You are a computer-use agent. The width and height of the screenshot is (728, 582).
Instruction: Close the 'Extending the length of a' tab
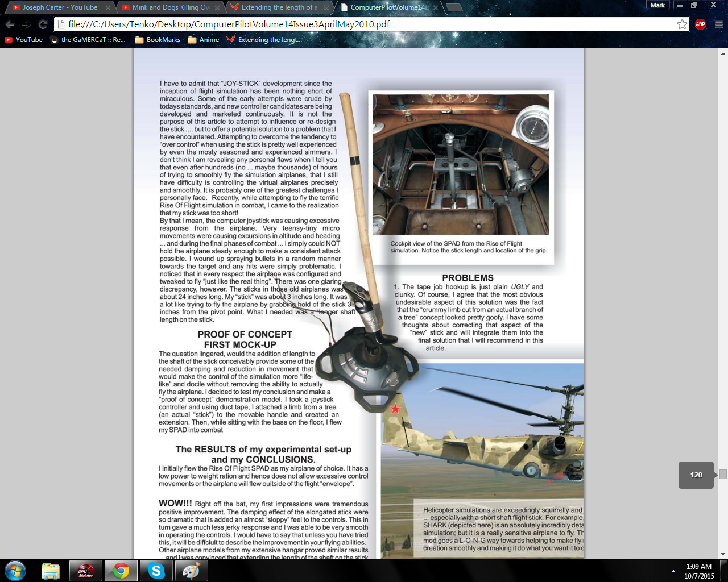coord(326,7)
